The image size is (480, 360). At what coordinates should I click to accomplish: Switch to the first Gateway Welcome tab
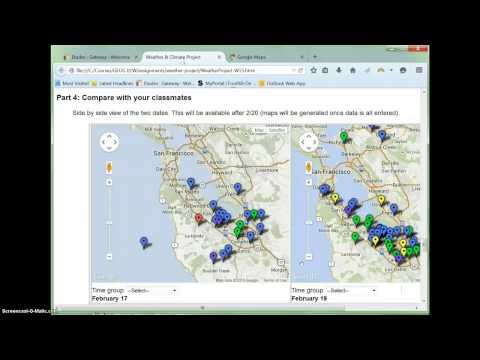coord(100,57)
